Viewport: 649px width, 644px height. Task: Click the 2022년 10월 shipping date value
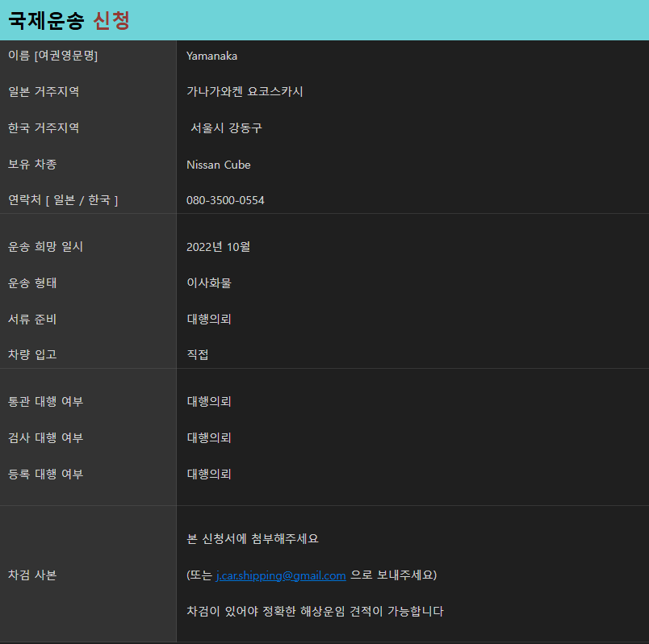coord(218,247)
